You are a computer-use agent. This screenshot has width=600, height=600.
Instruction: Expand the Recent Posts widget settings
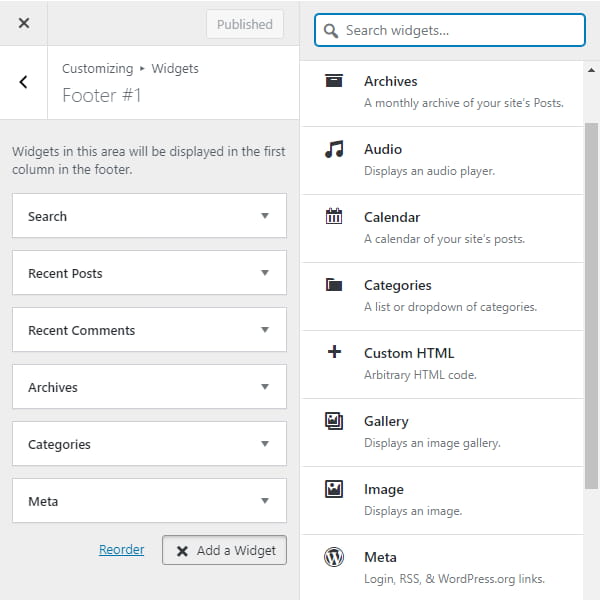[265, 273]
